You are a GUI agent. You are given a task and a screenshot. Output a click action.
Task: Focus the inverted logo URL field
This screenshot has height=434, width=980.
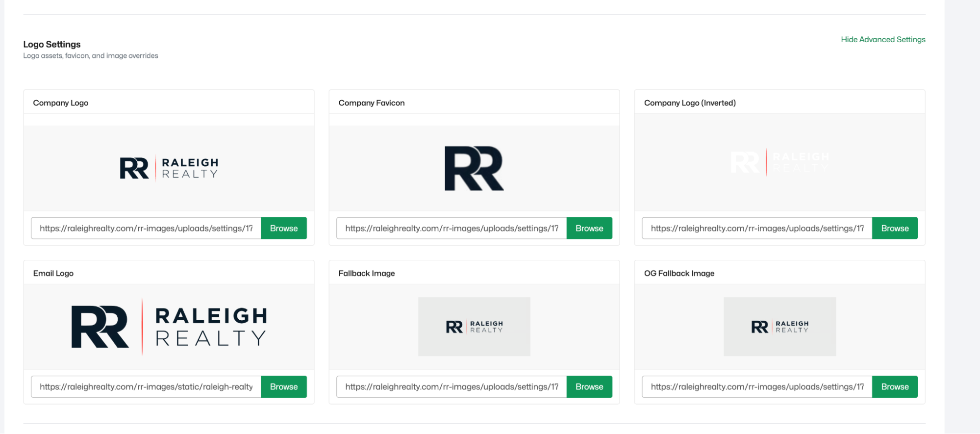(x=757, y=228)
